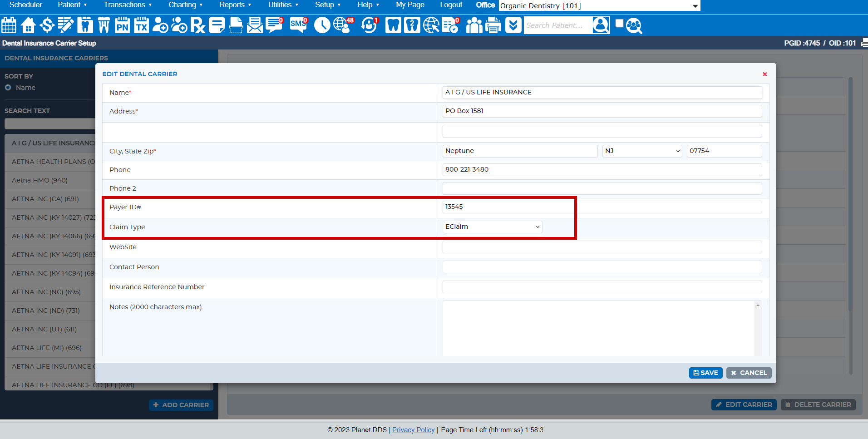The image size is (868, 439).
Task: Click the patient search magnifier icon
Action: (x=601, y=25)
